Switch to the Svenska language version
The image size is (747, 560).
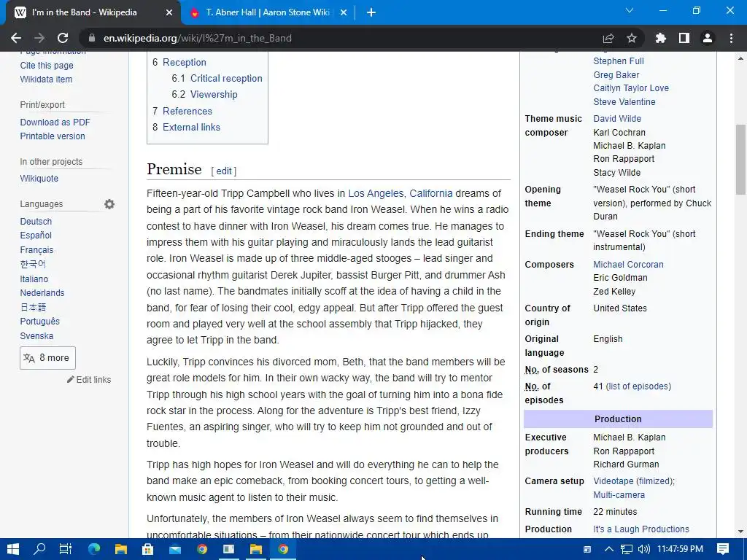click(36, 335)
